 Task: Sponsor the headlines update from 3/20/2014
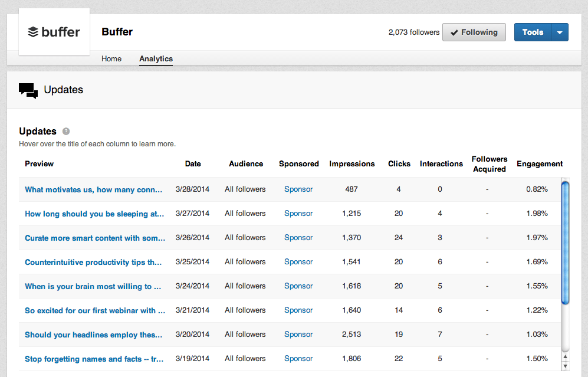point(298,334)
